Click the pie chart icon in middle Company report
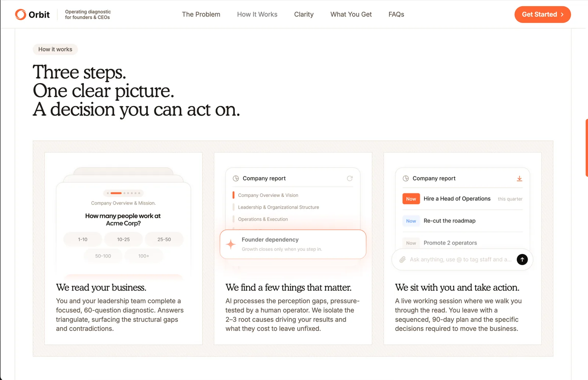Screen dimensions: 588x380 pos(236,178)
